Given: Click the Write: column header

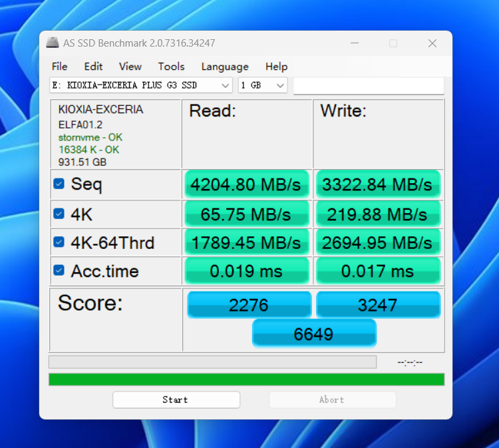Looking at the screenshot, I should point(343,111).
